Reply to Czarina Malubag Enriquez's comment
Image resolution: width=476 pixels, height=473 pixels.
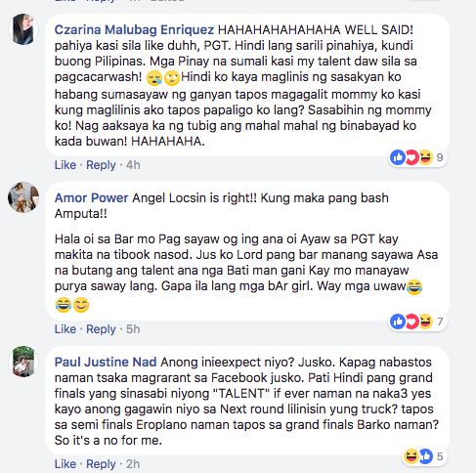101,165
